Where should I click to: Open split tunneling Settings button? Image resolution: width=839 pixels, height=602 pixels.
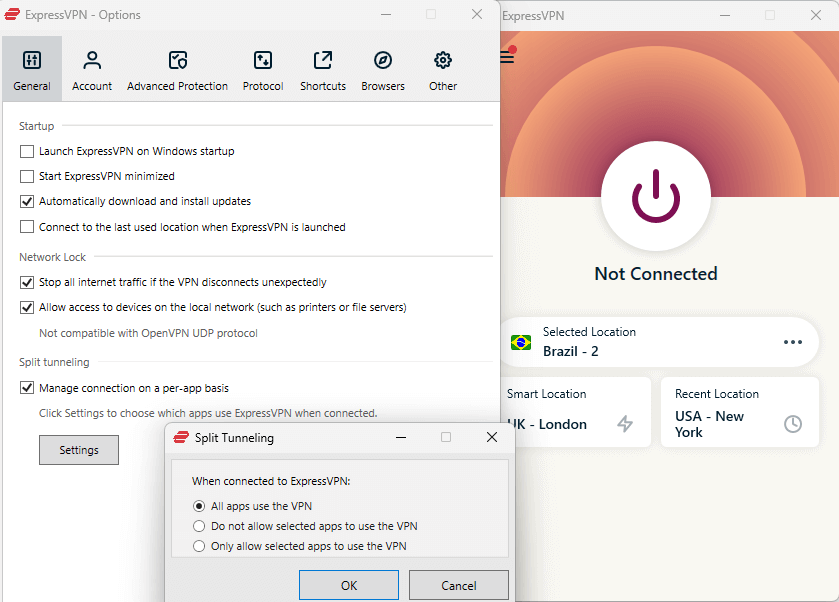pyautogui.click(x=78, y=450)
